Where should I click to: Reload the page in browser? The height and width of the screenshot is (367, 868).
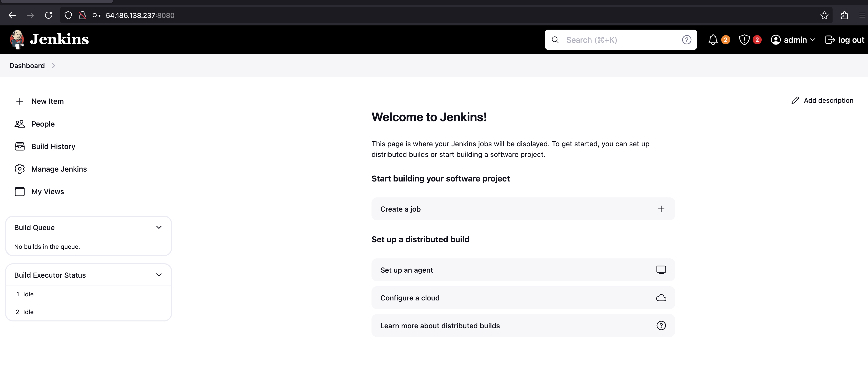[49, 15]
